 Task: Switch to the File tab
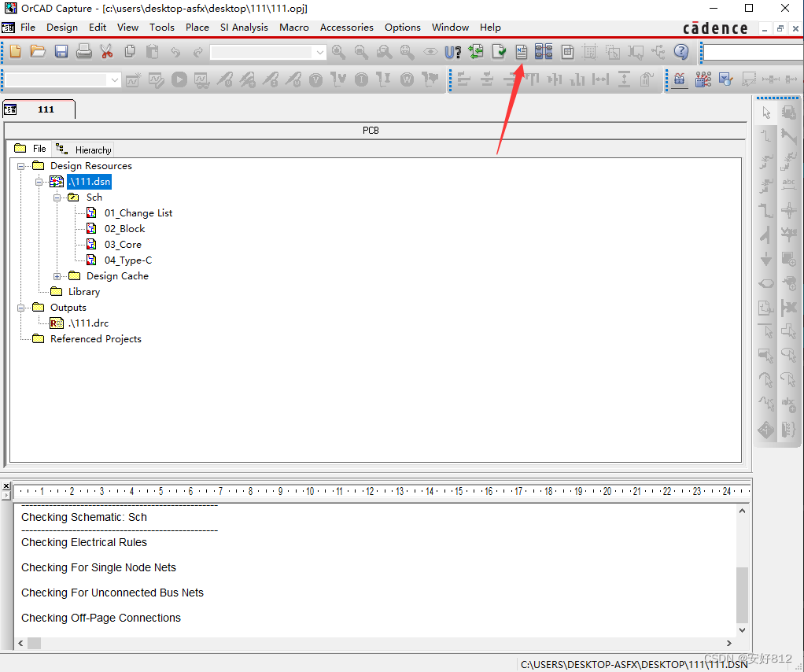(x=30, y=149)
